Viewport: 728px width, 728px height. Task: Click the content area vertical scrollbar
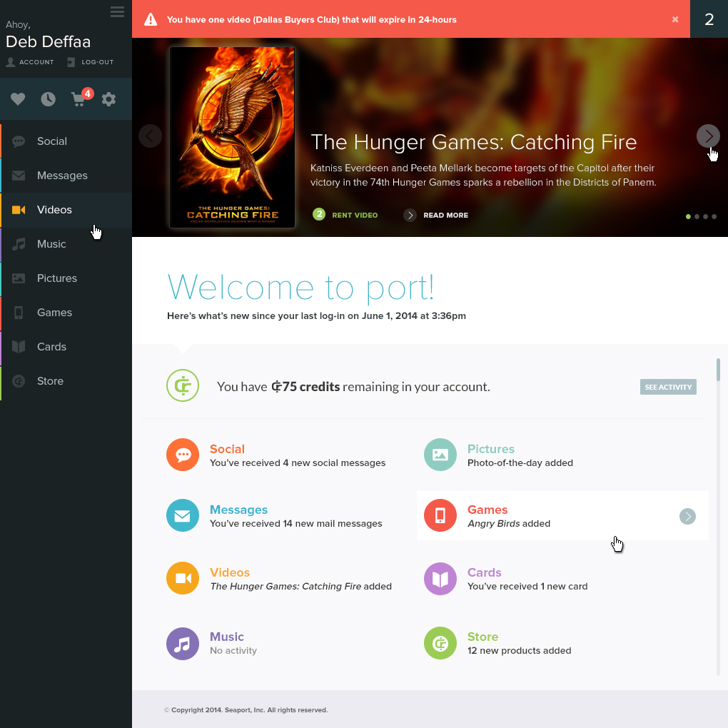pyautogui.click(x=718, y=370)
